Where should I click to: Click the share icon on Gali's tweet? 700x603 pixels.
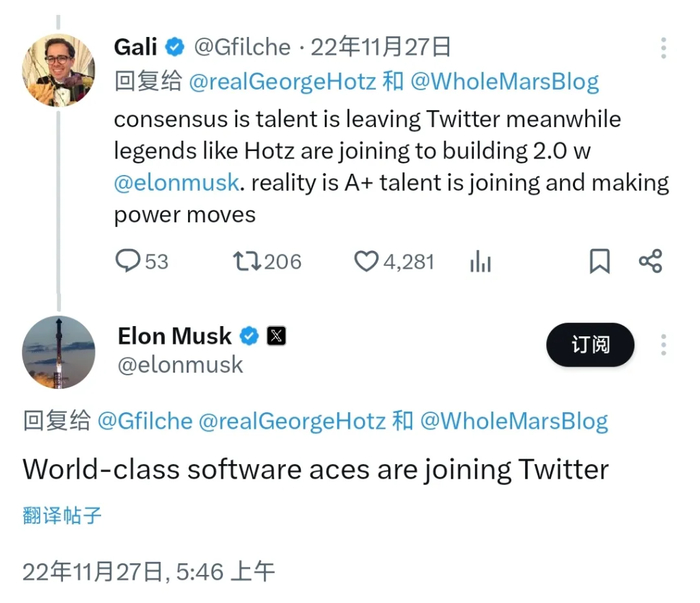click(x=650, y=261)
